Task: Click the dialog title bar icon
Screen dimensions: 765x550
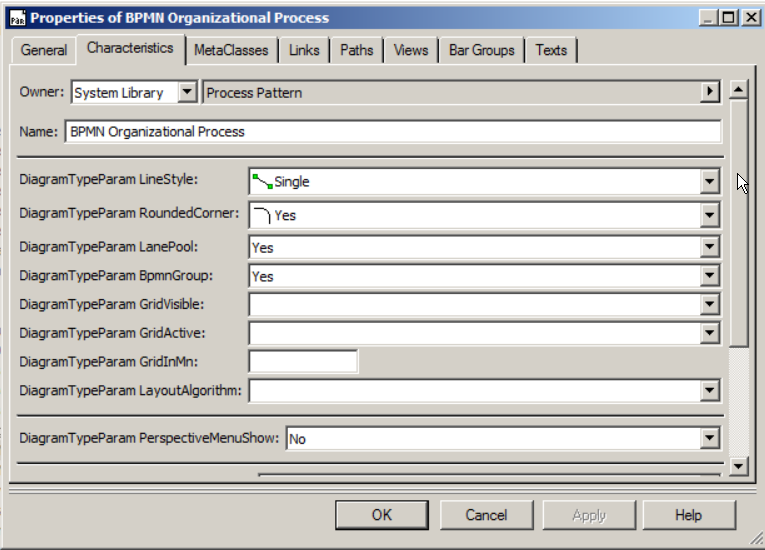Action: (x=17, y=17)
